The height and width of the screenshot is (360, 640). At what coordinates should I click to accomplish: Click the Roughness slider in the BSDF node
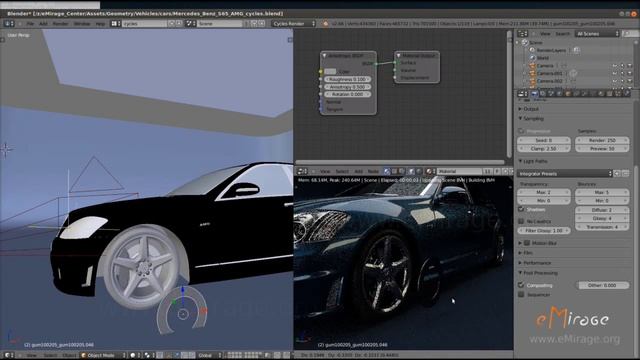(x=347, y=79)
